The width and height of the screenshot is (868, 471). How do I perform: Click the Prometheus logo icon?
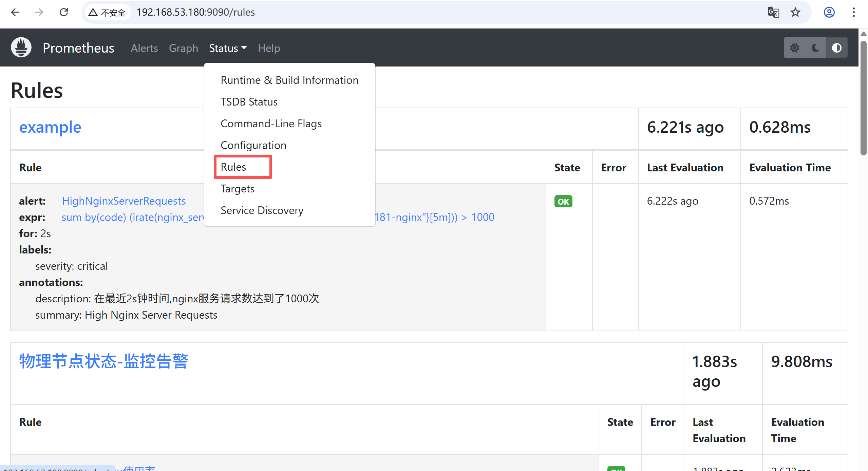pyautogui.click(x=21, y=47)
